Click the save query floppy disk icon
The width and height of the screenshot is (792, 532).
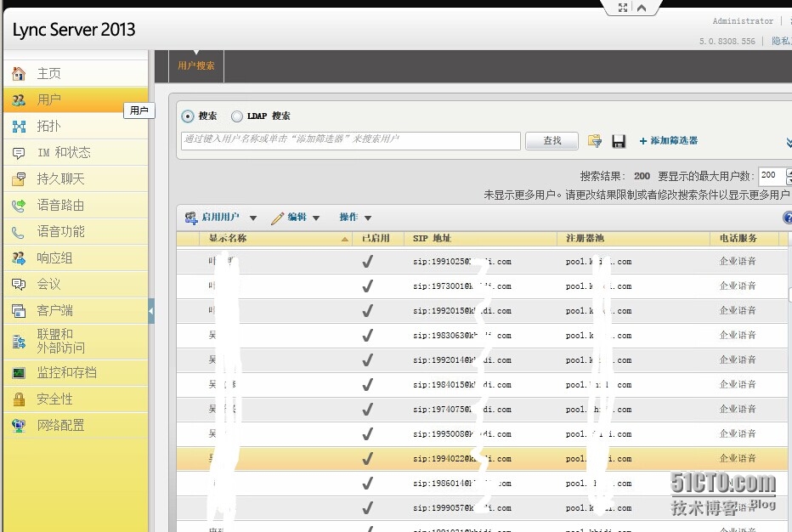(x=619, y=141)
